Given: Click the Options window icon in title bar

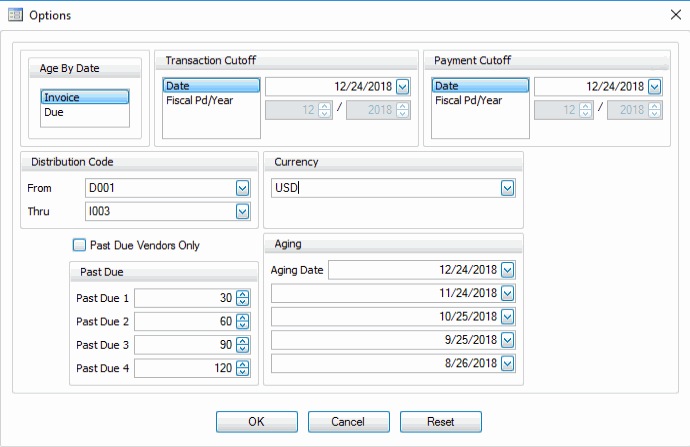Looking at the screenshot, I should tap(15, 16).
